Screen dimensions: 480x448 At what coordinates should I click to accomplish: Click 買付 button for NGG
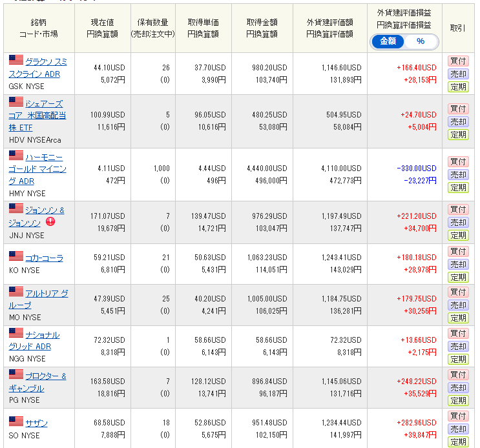click(x=458, y=333)
